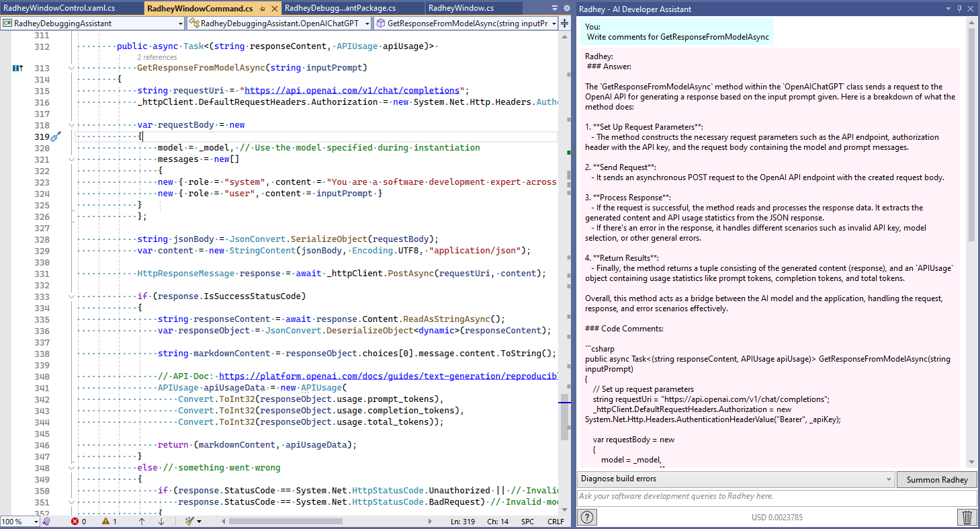The width and height of the screenshot is (980, 529).
Task: Click the split editor window icon
Action: (x=564, y=24)
